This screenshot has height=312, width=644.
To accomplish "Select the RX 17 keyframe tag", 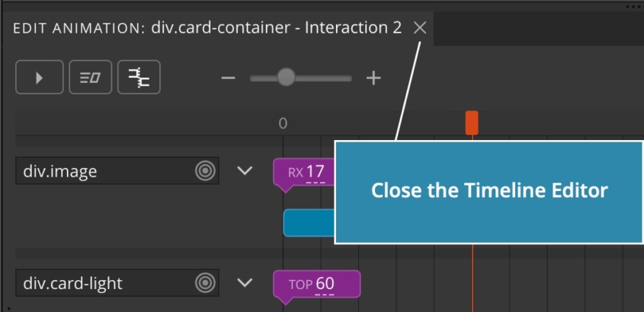I will pyautogui.click(x=304, y=172).
